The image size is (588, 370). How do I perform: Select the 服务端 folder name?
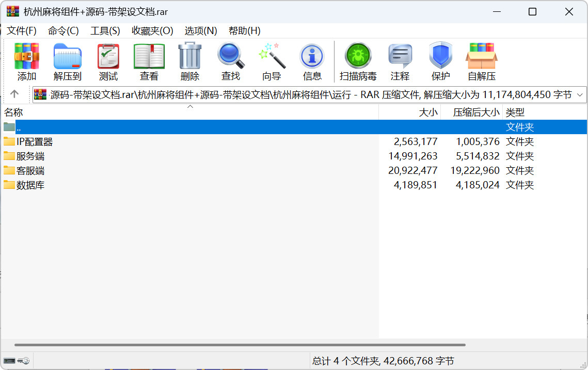(30, 156)
